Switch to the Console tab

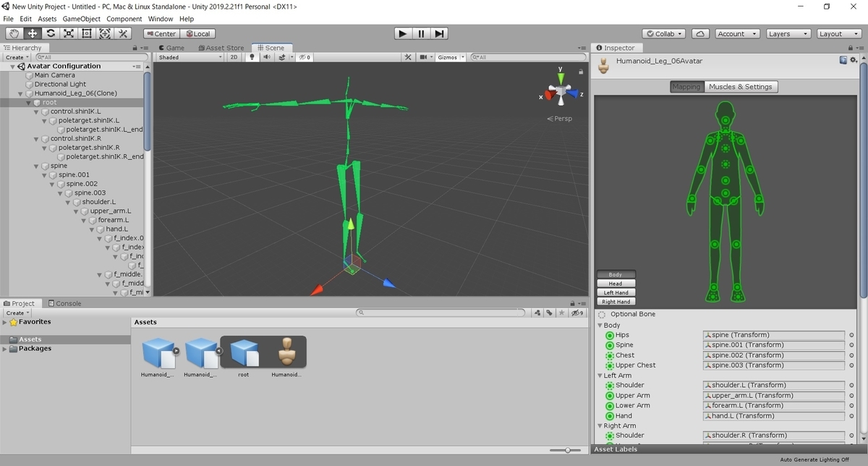64,303
